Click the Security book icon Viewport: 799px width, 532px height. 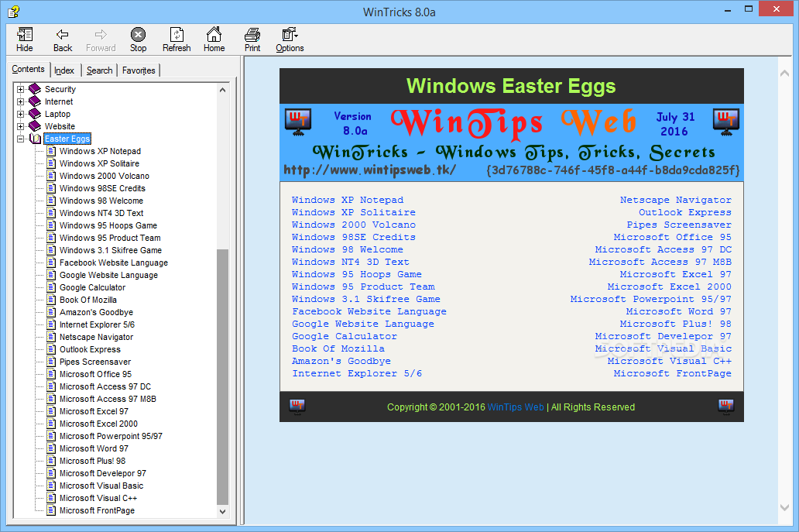pyautogui.click(x=35, y=89)
